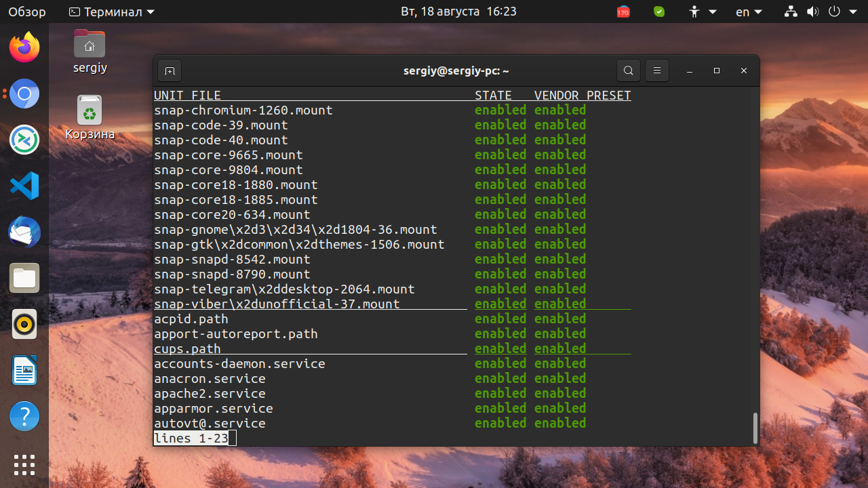
Task: Show the applications grid
Action: (x=24, y=465)
